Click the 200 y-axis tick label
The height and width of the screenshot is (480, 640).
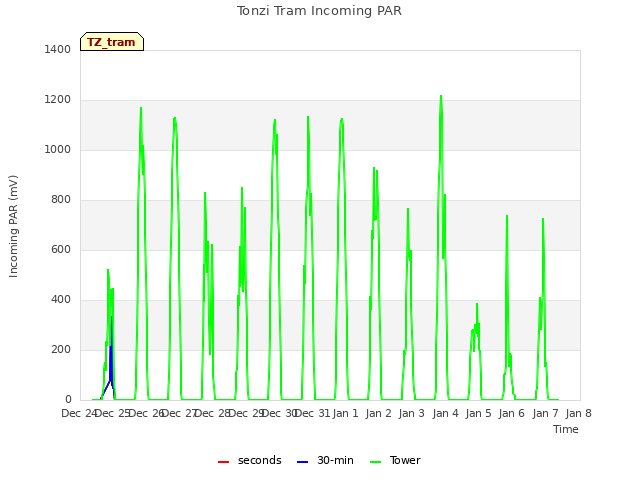click(61, 349)
